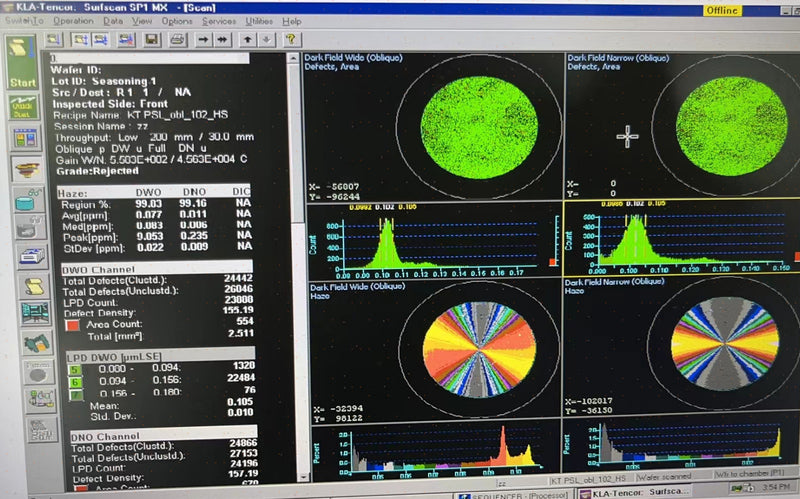
Task: Click the empty white field above Wafer ID
Action: [x=149, y=58]
